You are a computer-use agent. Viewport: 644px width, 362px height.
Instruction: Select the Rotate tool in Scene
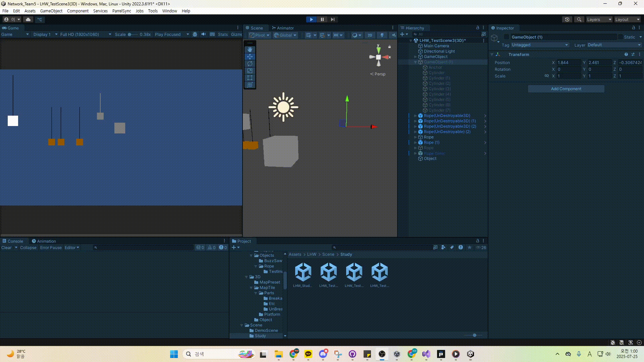click(250, 64)
